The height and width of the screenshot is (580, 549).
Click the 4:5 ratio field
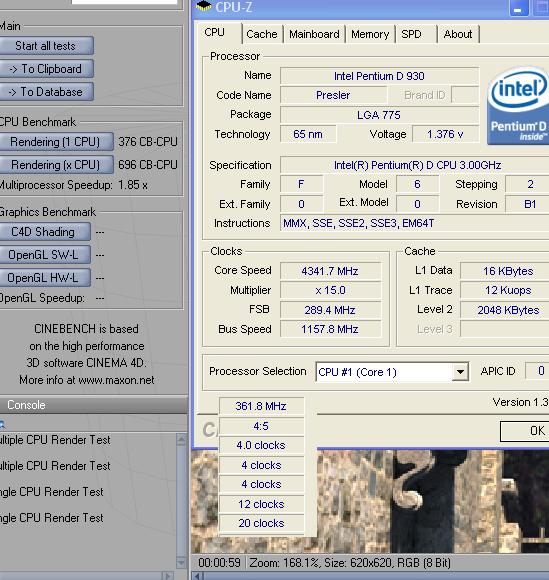(x=262, y=426)
